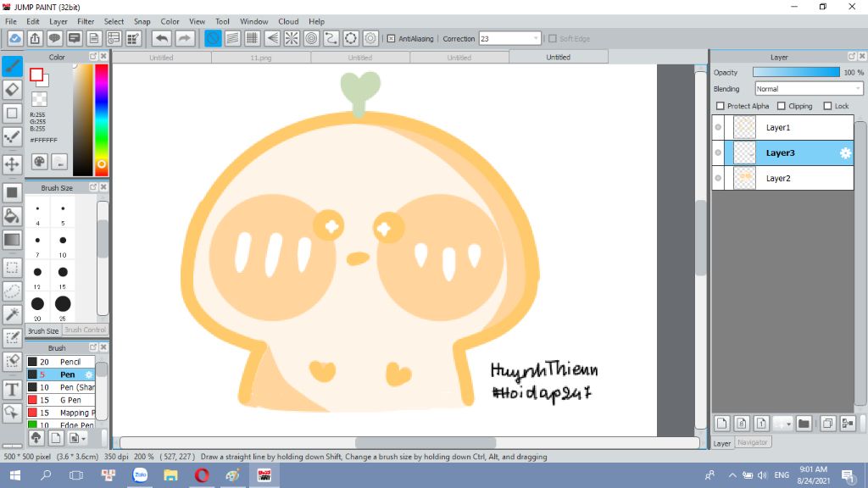Enable Protect Alpha for the layer
Image resolution: width=868 pixels, height=488 pixels.
(721, 106)
